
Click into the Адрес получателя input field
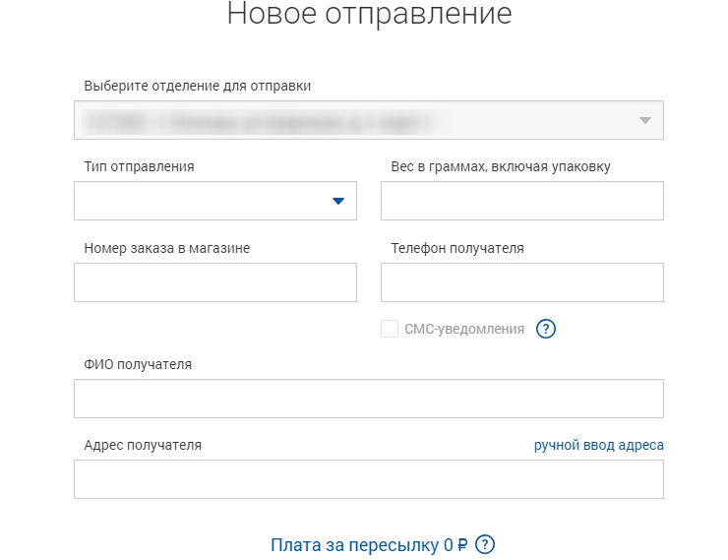pyautogui.click(x=368, y=479)
